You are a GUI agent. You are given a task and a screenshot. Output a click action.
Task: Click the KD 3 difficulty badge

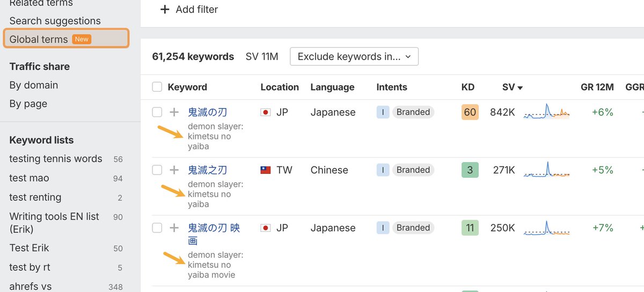click(x=470, y=170)
